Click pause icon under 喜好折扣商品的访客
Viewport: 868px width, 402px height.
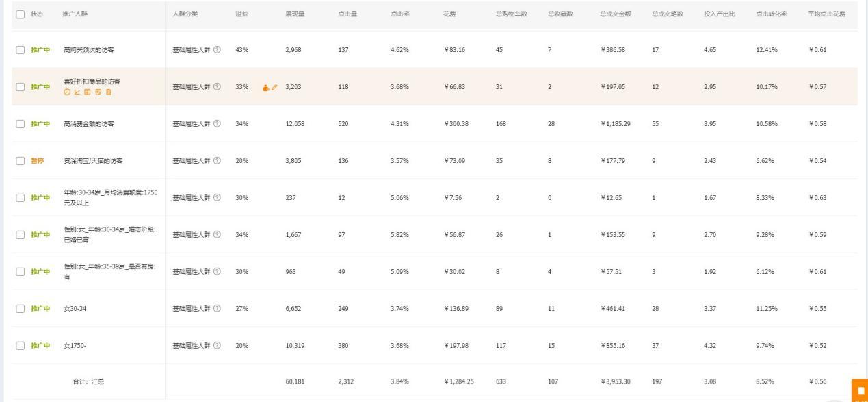click(x=67, y=92)
